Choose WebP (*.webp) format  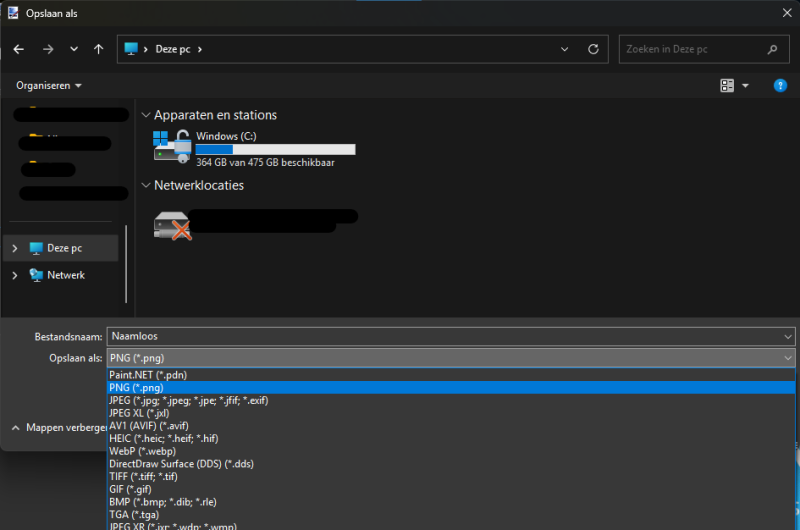pyautogui.click(x=451, y=451)
